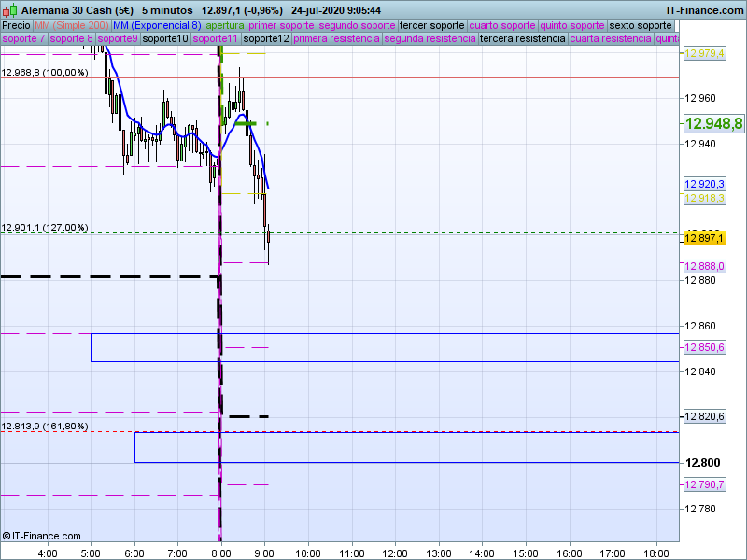The height and width of the screenshot is (560, 747).
Task: Click the 12.897,1 (-0,96%) quote in header
Action: [242, 10]
